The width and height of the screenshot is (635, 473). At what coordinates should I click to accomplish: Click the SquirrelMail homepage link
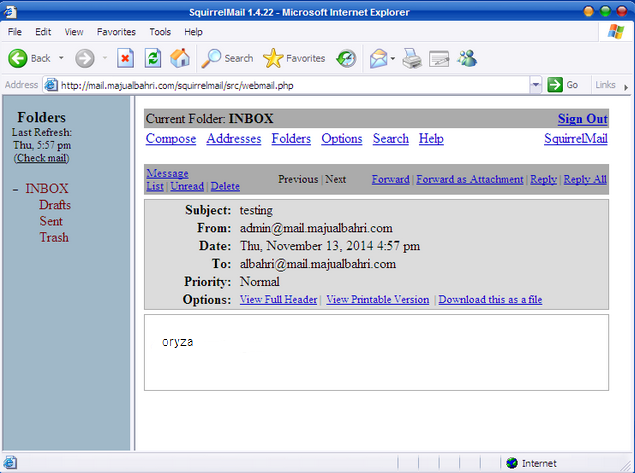576,138
